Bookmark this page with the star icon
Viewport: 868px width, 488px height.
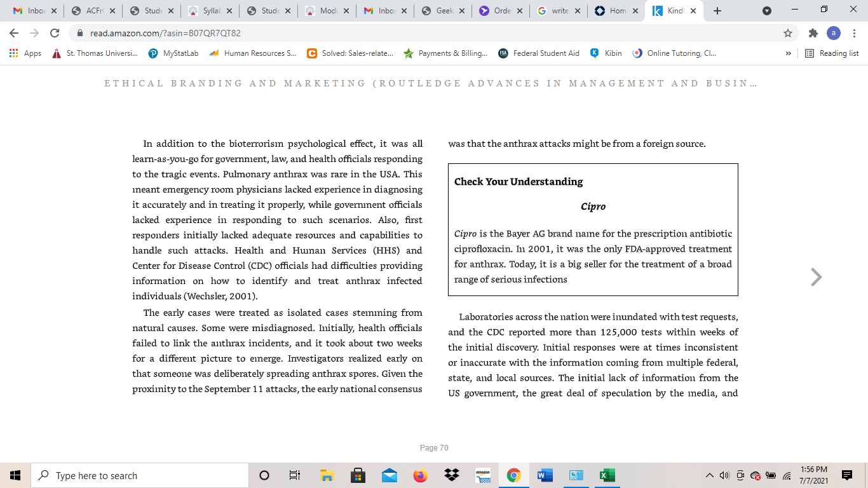(x=788, y=33)
